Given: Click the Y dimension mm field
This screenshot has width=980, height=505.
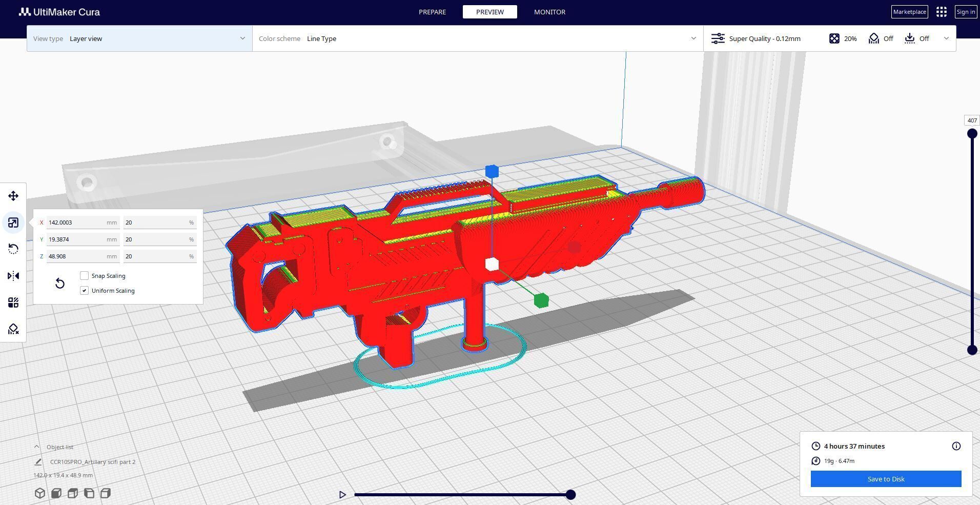Looking at the screenshot, I should coord(83,239).
